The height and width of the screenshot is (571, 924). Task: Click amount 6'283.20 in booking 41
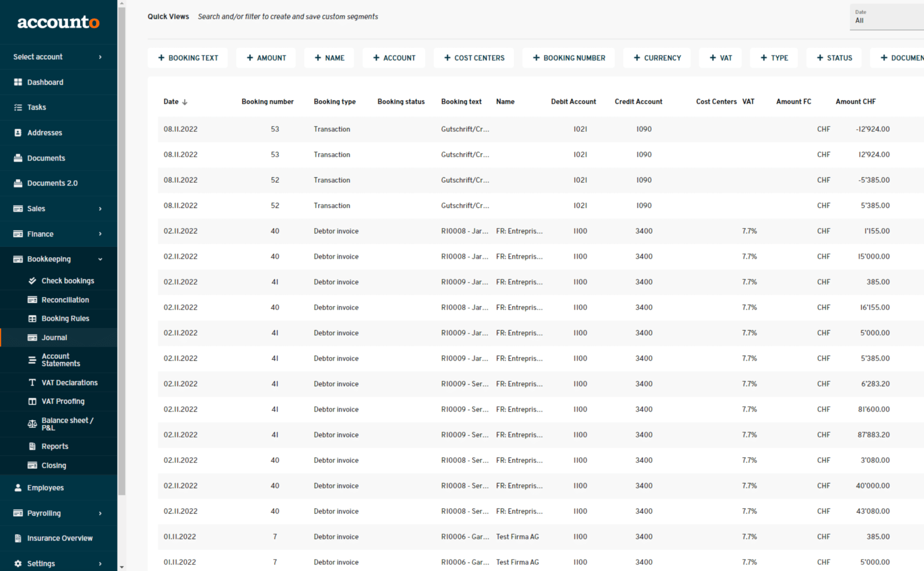tap(875, 384)
